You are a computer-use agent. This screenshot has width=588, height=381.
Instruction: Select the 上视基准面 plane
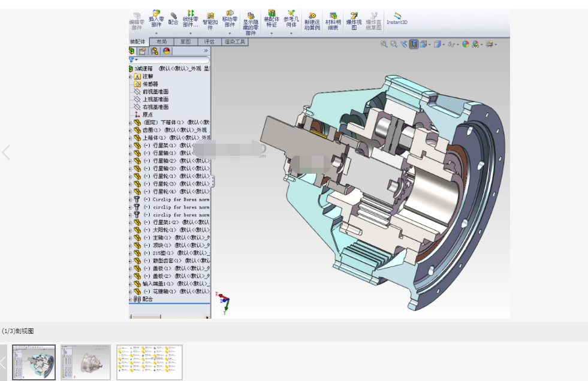click(155, 99)
